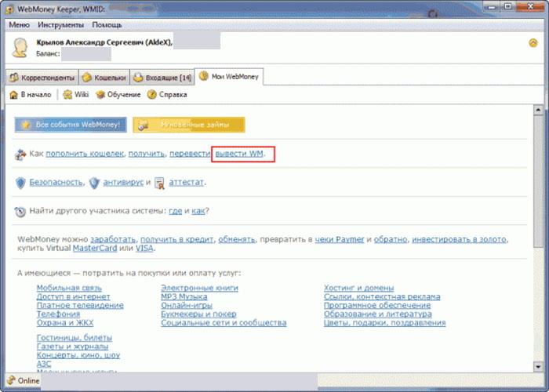
Task: Open Цветы, подарки, поздравления link
Action: [385, 323]
